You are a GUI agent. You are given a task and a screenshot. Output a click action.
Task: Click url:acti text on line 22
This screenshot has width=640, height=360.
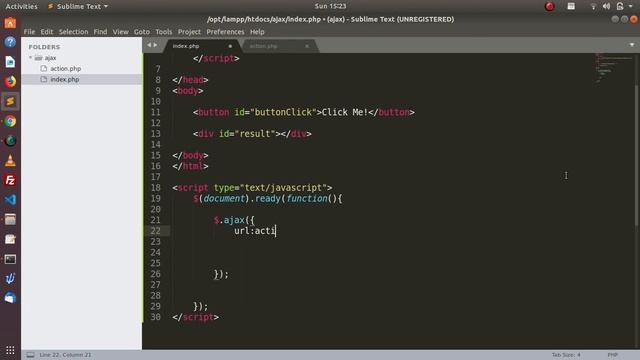pyautogui.click(x=255, y=231)
